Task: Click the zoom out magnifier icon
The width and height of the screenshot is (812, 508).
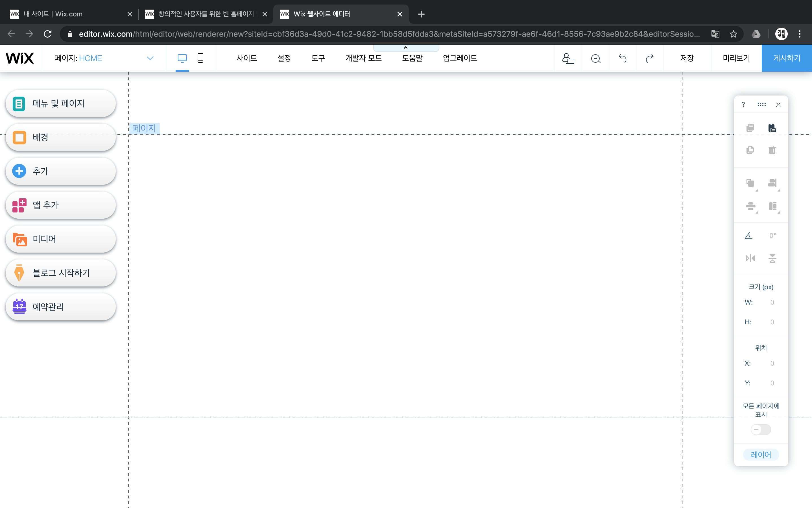Action: click(595, 58)
